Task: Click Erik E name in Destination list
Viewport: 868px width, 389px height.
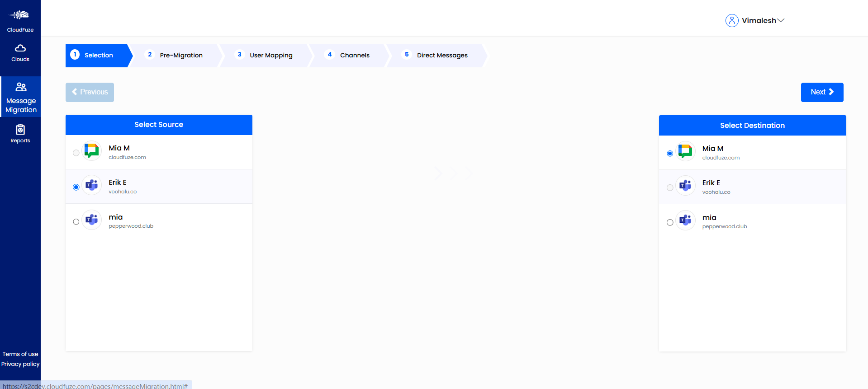Action: pyautogui.click(x=711, y=183)
